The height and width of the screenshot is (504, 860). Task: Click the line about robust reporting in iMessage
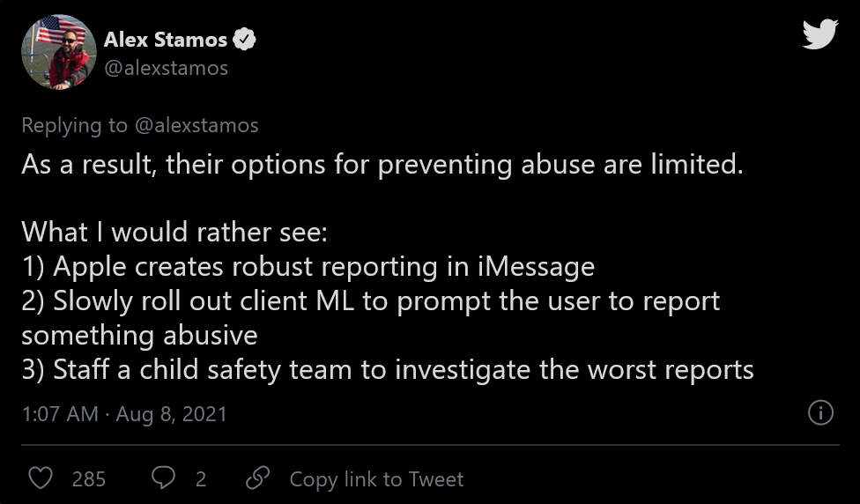tap(308, 266)
